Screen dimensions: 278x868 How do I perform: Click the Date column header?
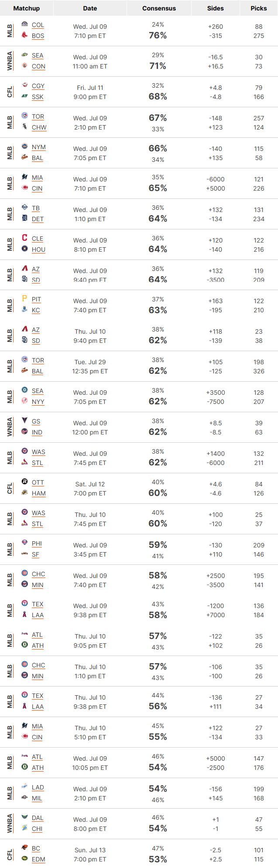90,8
